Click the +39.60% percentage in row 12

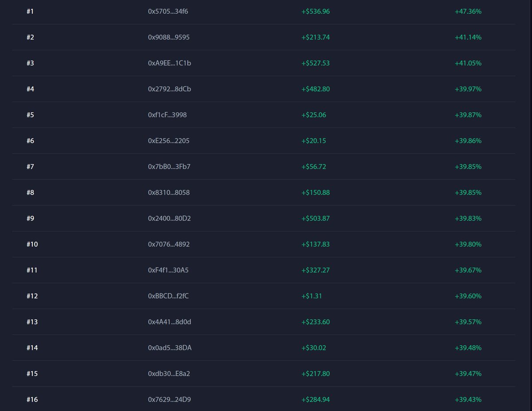tap(468, 296)
